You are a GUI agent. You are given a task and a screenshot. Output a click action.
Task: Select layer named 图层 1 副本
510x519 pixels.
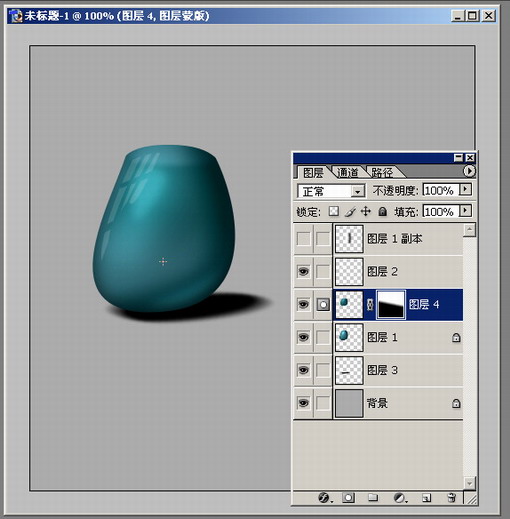pos(395,239)
